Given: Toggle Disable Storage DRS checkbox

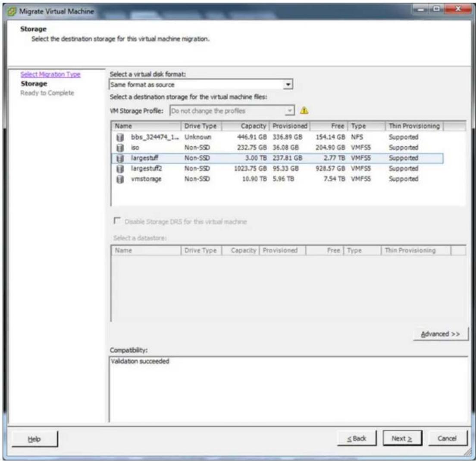Looking at the screenshot, I should point(117,221).
